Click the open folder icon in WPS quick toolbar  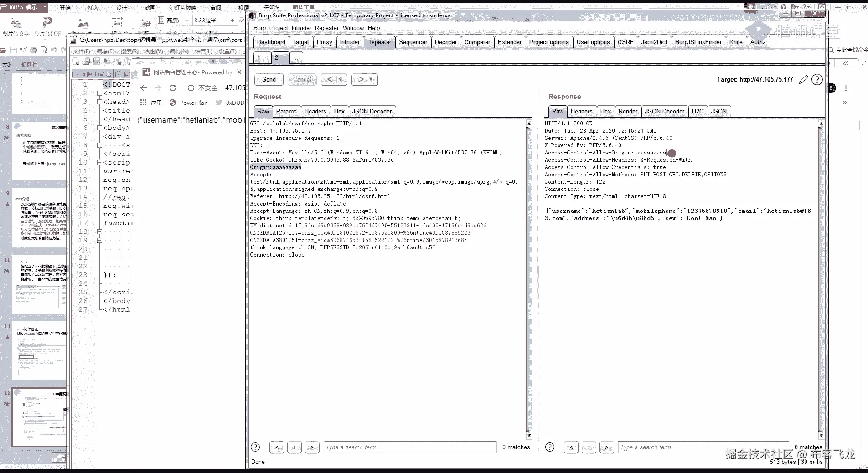pyautogui.click(x=4, y=50)
